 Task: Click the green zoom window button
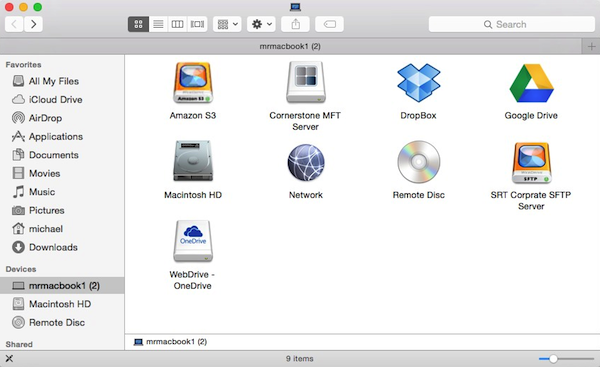pyautogui.click(x=38, y=7)
